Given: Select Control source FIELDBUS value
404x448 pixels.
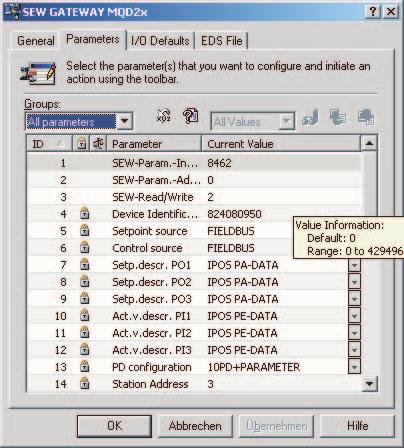Looking at the screenshot, I should coord(231,248).
